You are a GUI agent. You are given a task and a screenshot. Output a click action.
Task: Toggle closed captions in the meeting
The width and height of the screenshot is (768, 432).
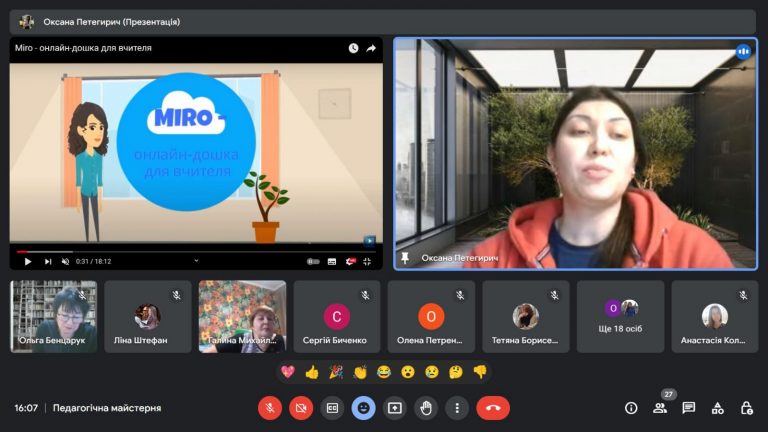click(x=332, y=408)
